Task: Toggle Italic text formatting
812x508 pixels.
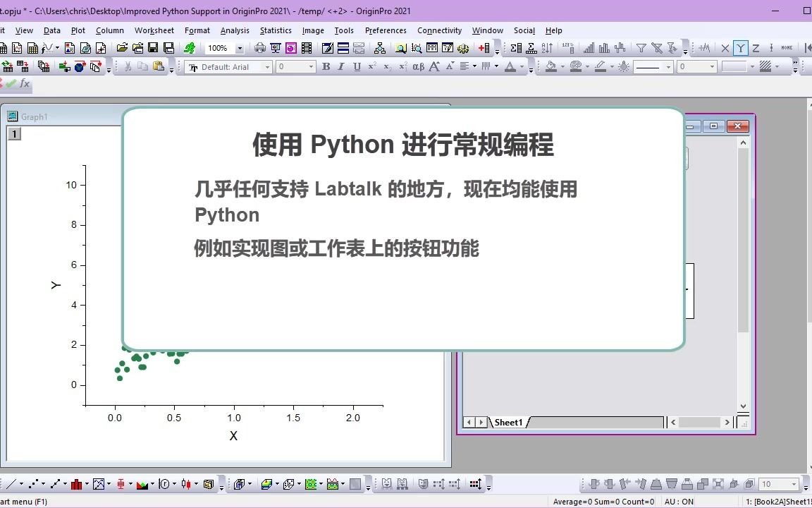Action: [340, 66]
